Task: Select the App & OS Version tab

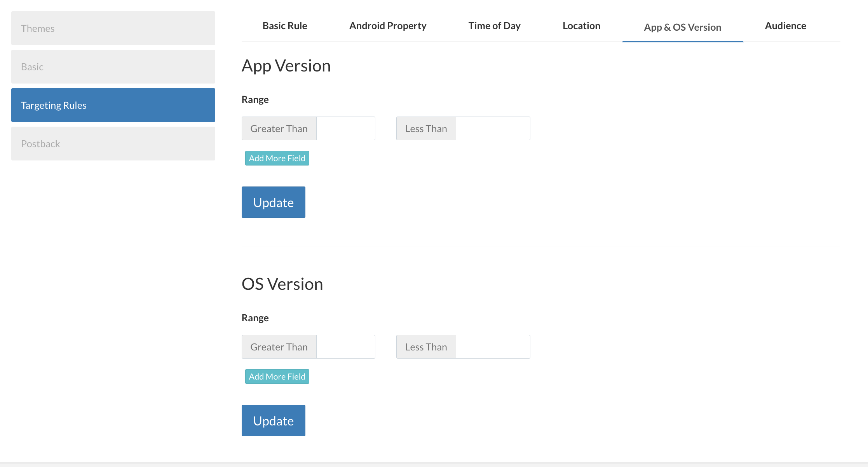Action: click(682, 27)
